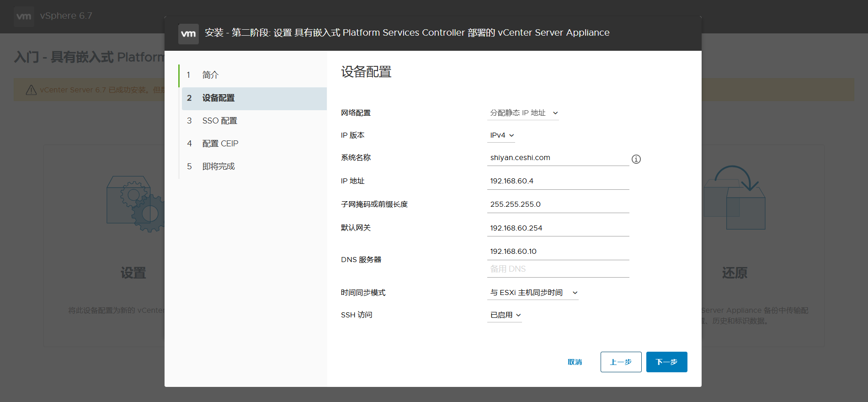Click the SSH 访问 label
Image resolution: width=868 pixels, height=402 pixels.
point(357,315)
